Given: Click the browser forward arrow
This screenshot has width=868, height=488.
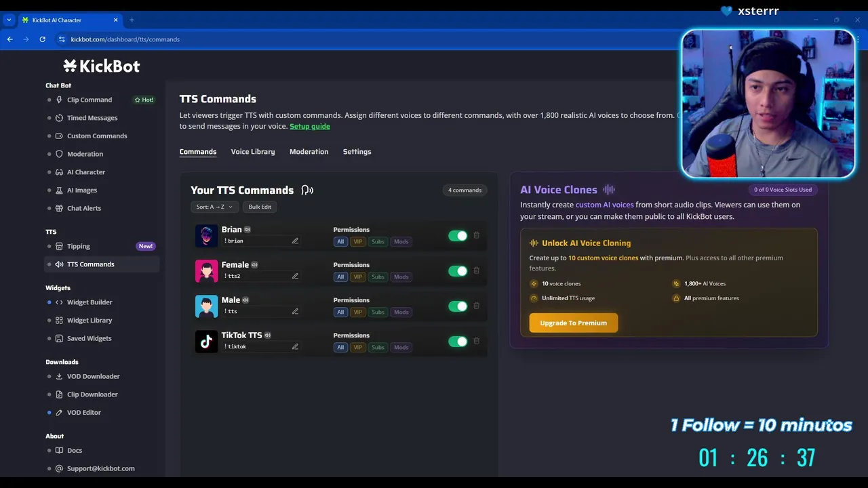Looking at the screenshot, I should (x=26, y=39).
